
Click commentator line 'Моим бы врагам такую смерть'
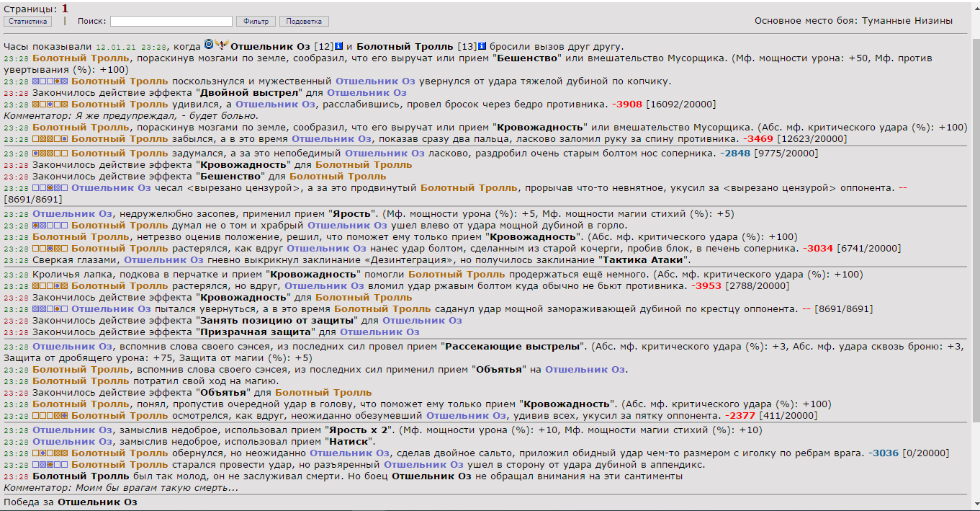point(121,488)
